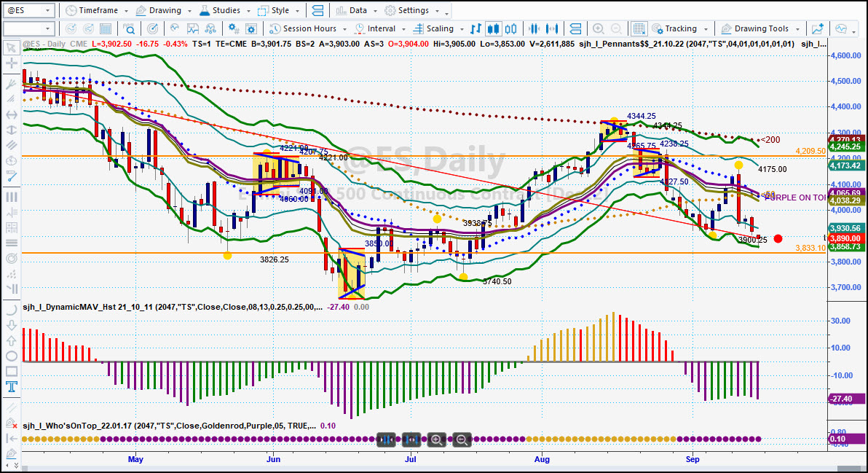This screenshot has height=473, width=868.
Task: Click the <200 moving average label
Action: pyautogui.click(x=770, y=140)
